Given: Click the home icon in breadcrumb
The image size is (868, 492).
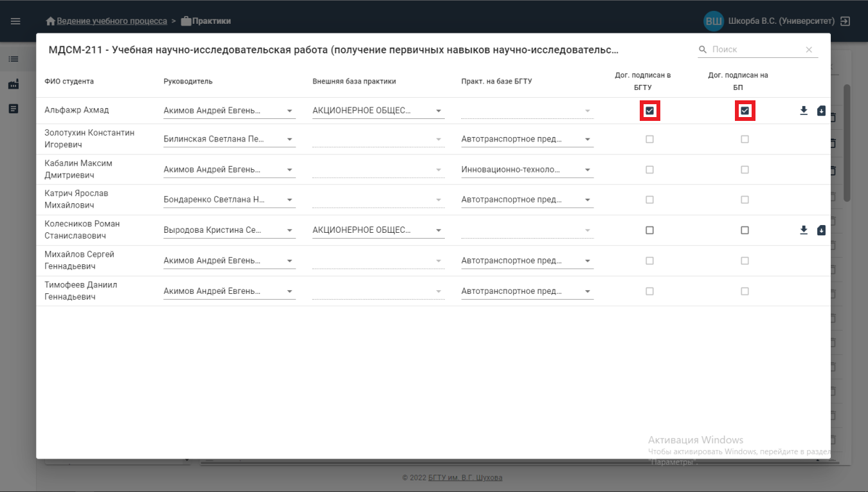Looking at the screenshot, I should point(51,21).
